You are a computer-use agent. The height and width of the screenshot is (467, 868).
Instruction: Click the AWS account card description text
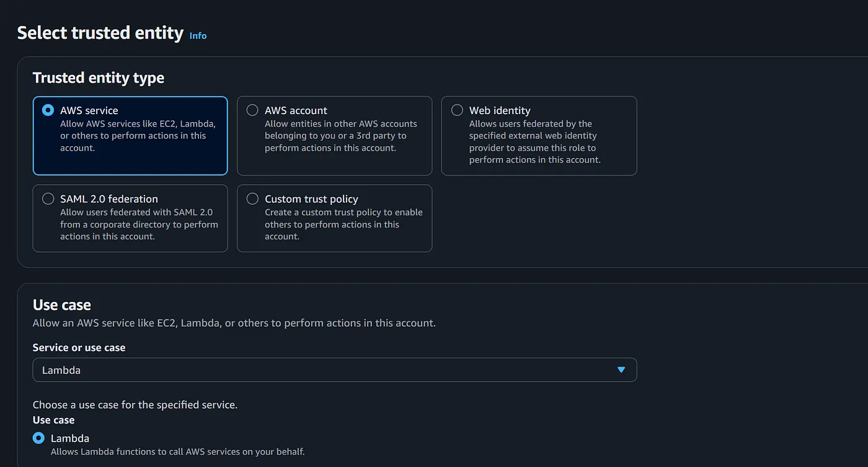341,136
